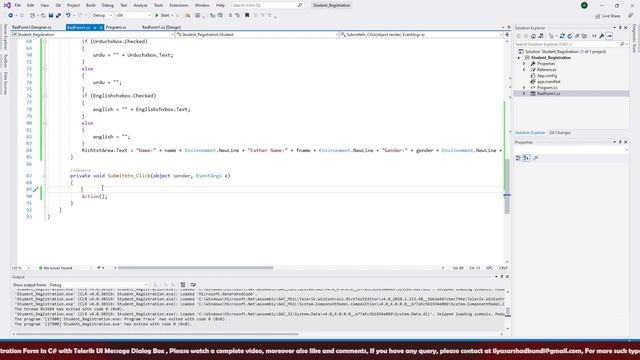Switch to the Solution Explorer bottom tab
The image size is (640, 360).
pyautogui.click(x=530, y=133)
